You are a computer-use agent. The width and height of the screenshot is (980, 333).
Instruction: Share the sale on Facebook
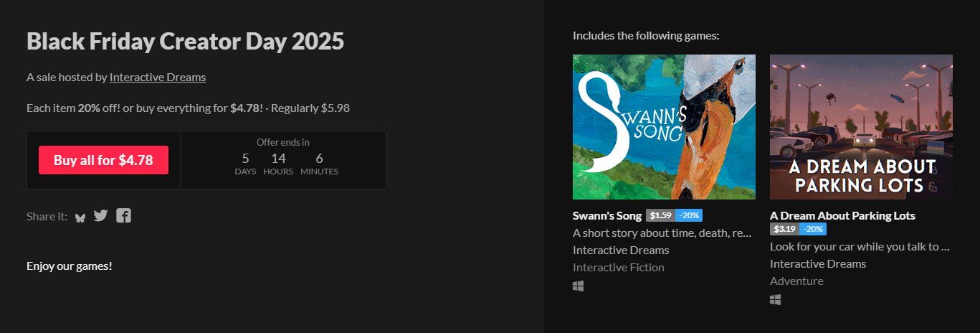click(x=123, y=215)
